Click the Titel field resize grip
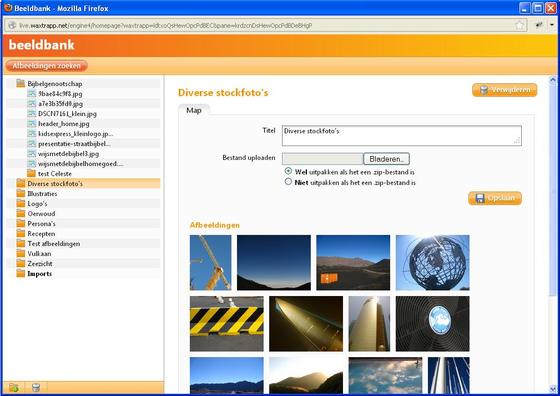 point(517,141)
